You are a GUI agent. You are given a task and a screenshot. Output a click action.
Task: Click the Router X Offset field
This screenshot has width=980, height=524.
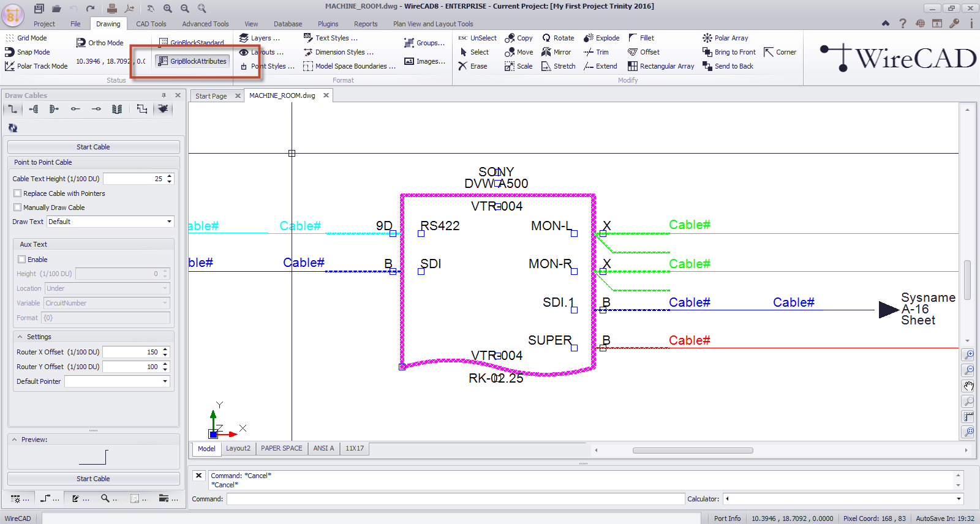pos(132,352)
